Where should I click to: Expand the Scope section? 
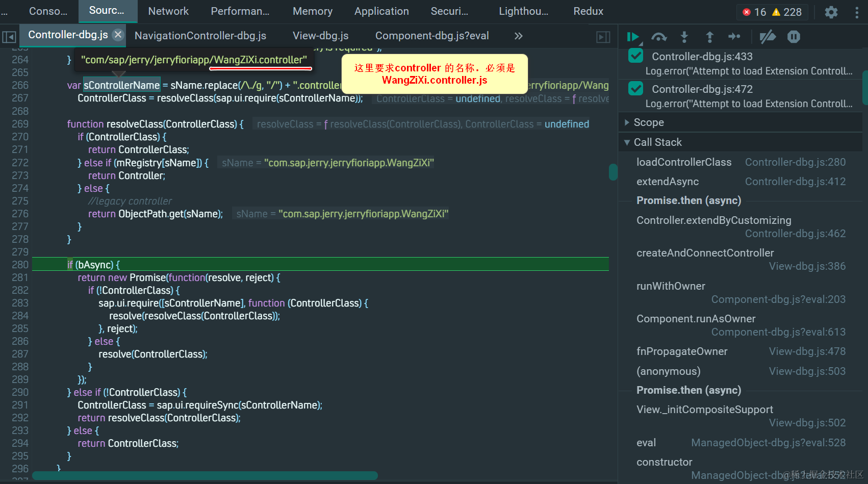pos(741,122)
